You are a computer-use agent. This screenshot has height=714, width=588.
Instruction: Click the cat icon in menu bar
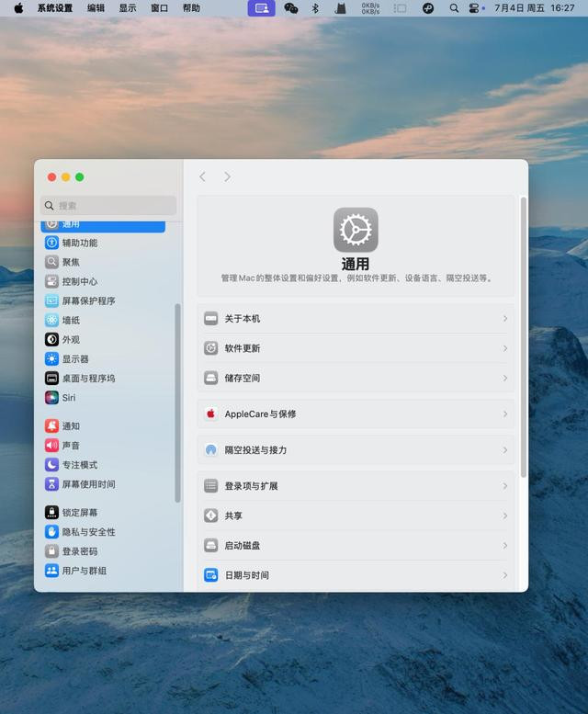[x=341, y=8]
